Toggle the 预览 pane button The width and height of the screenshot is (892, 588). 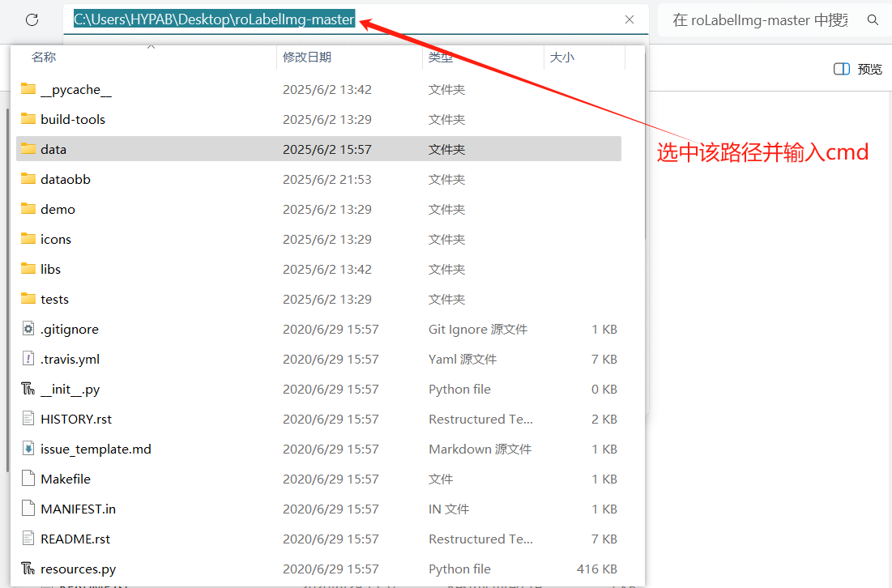coord(858,69)
